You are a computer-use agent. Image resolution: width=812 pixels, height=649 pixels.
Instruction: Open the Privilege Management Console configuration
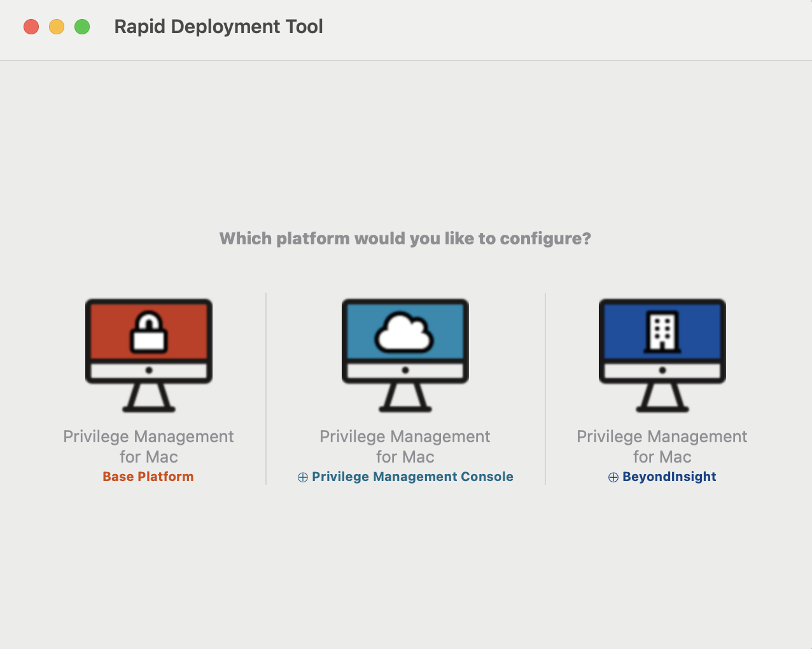coord(412,476)
